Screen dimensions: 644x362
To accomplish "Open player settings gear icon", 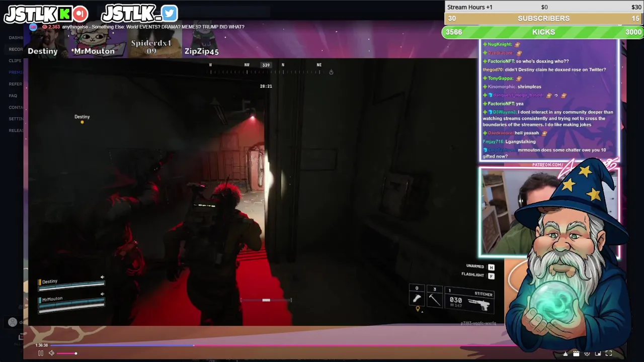I will click(587, 353).
